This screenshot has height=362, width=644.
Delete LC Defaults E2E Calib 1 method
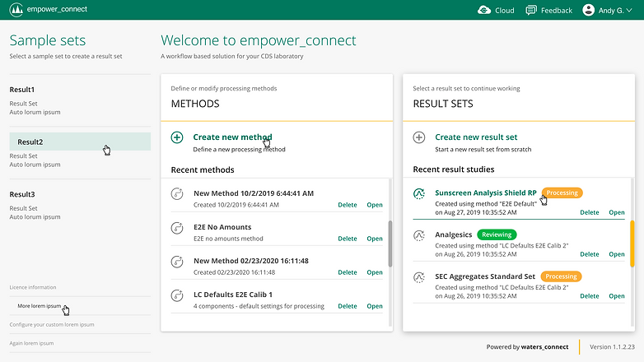348,306
